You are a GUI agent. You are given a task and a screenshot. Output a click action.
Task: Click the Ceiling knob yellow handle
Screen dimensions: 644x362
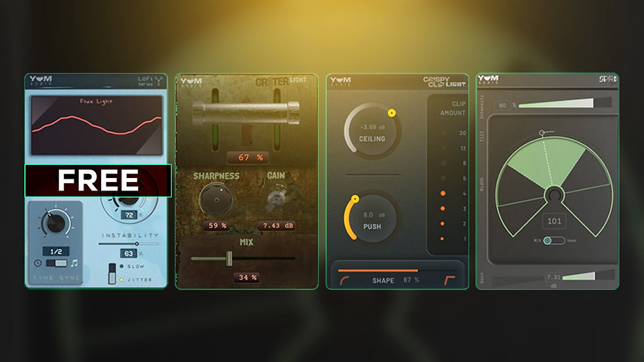click(392, 113)
